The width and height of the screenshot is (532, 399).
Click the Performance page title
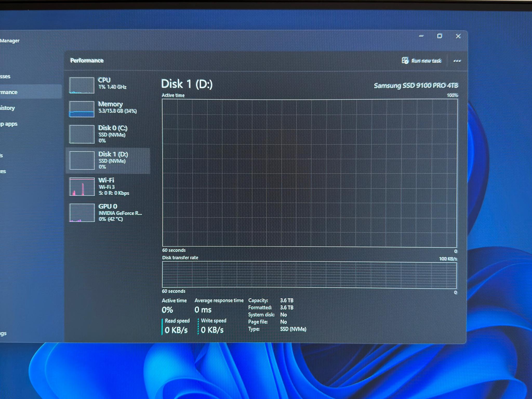tap(87, 61)
